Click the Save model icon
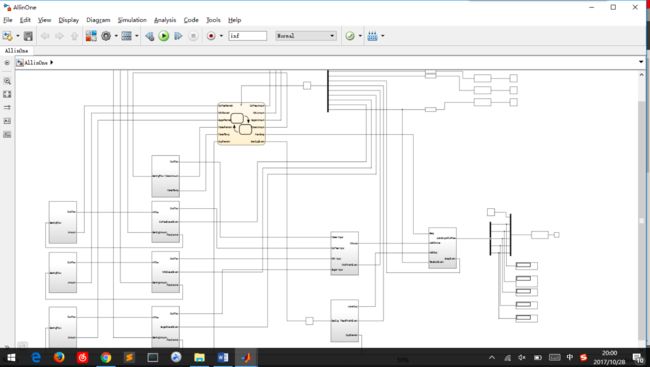This screenshot has width=650, height=367. pos(28,36)
